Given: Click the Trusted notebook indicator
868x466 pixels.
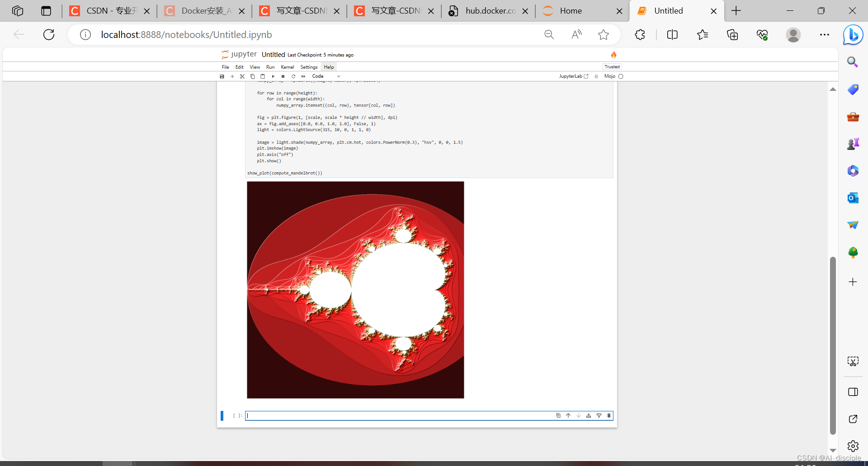Looking at the screenshot, I should tap(612, 67).
